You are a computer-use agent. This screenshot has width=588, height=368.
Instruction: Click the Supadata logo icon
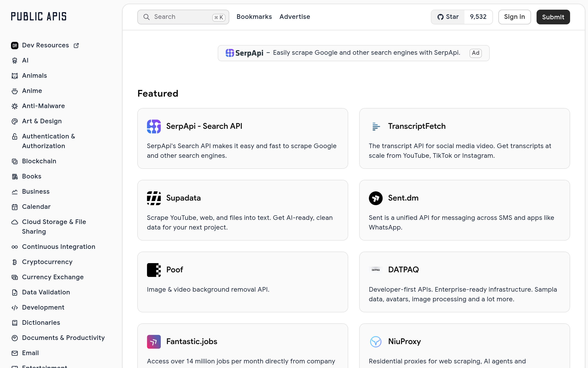[154, 198]
